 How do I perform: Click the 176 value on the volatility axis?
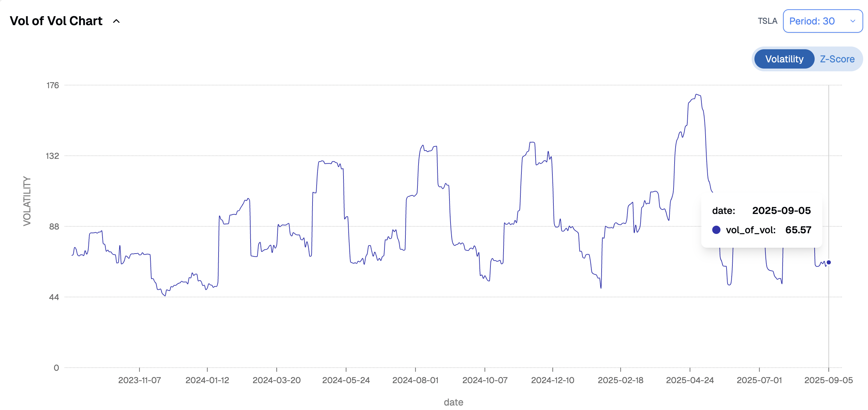[53, 85]
